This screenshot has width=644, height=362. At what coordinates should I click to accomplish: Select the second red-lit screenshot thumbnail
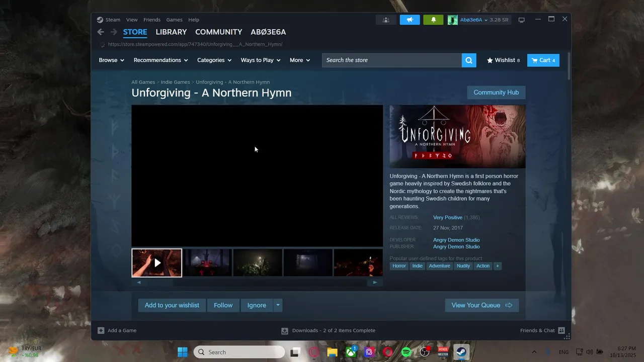point(207,262)
